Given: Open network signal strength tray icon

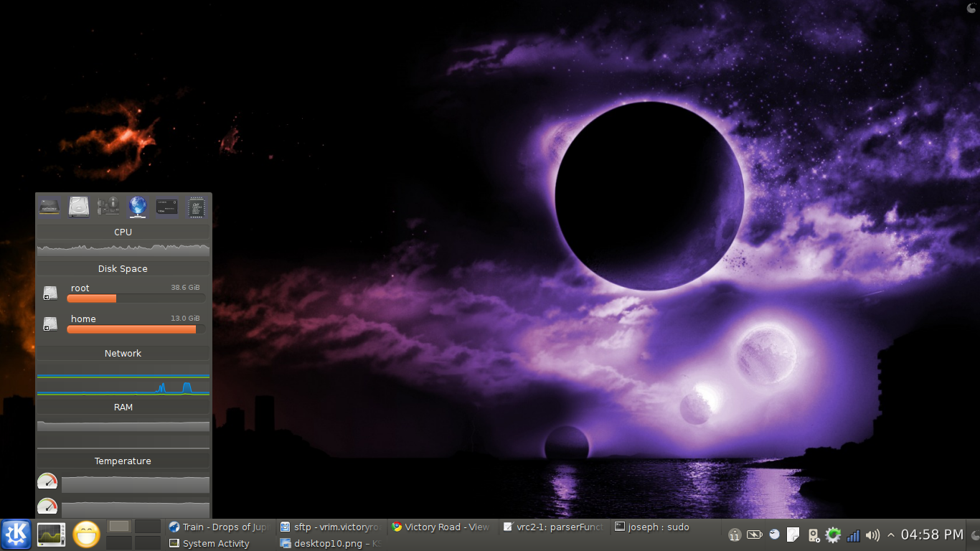Looking at the screenshot, I should tap(853, 535).
